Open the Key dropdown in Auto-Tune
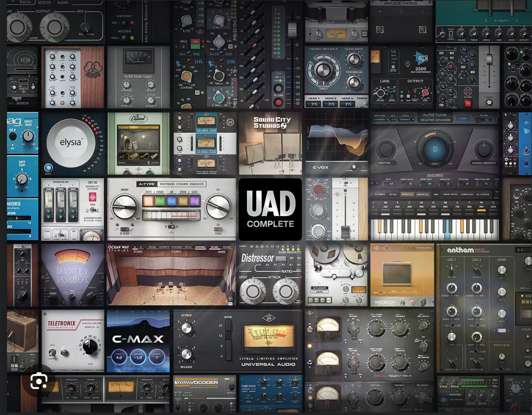This screenshot has width=532, height=415. point(393,119)
